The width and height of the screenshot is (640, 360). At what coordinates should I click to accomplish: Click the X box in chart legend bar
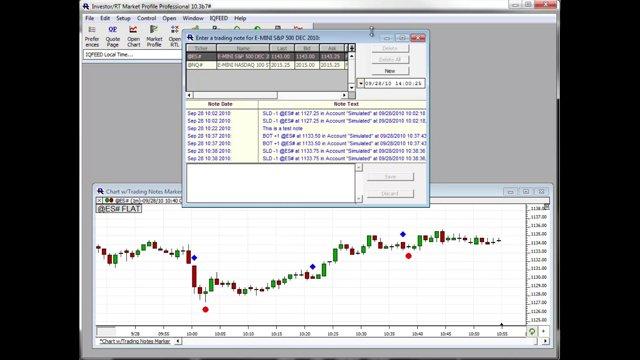(99, 200)
